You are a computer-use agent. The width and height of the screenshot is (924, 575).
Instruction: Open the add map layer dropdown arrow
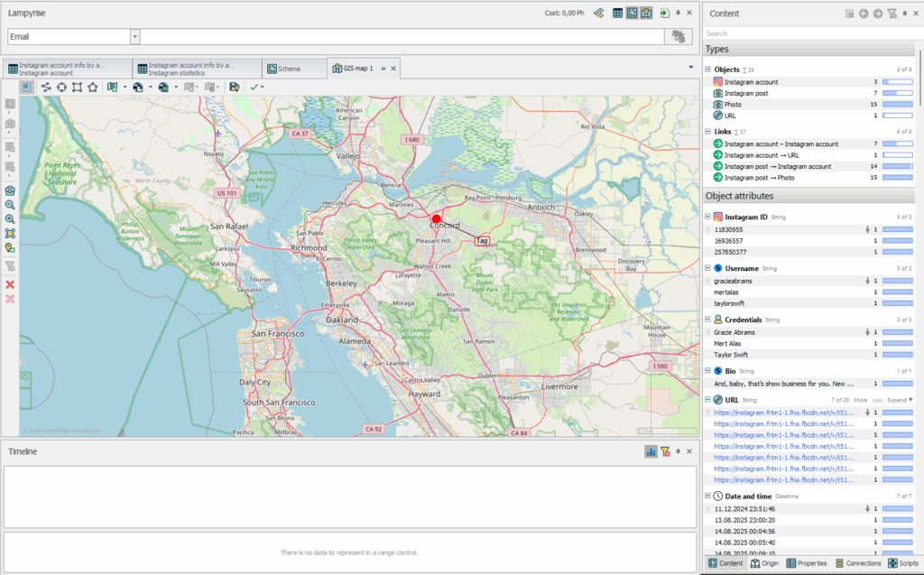125,88
